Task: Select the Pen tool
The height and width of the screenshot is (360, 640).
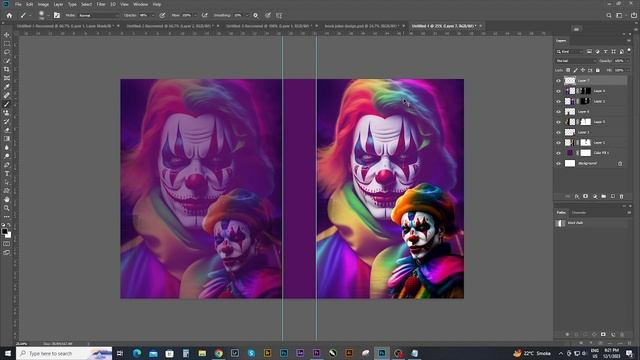Action: click(7, 165)
